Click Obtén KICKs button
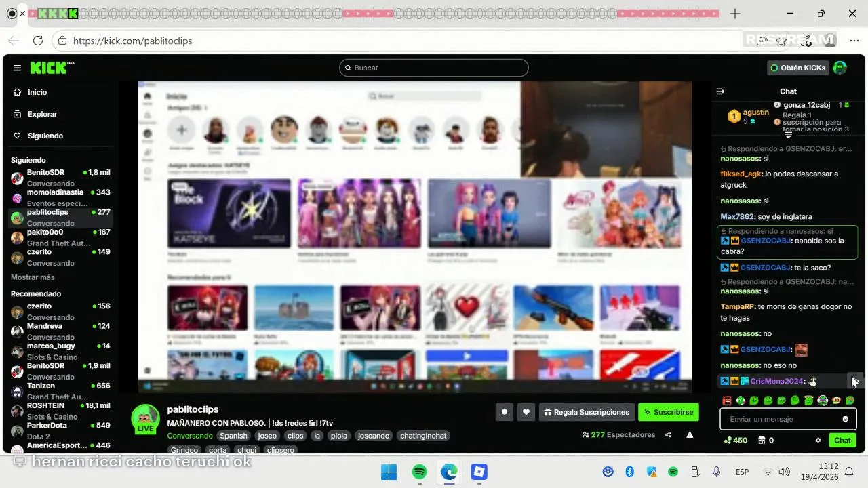This screenshot has height=488, width=868. tap(798, 68)
